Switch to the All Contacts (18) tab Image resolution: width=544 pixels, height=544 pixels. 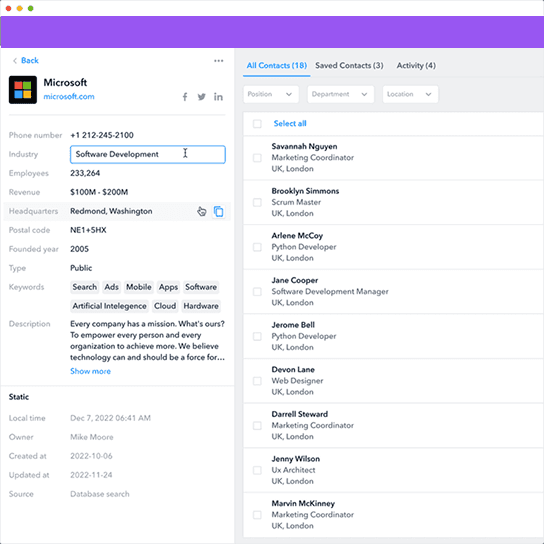[x=277, y=66]
